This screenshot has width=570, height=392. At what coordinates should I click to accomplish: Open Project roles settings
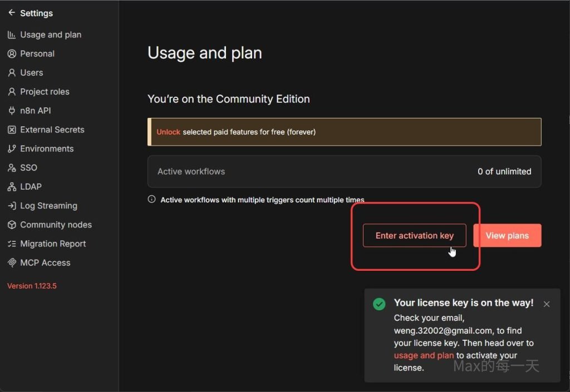coord(45,92)
